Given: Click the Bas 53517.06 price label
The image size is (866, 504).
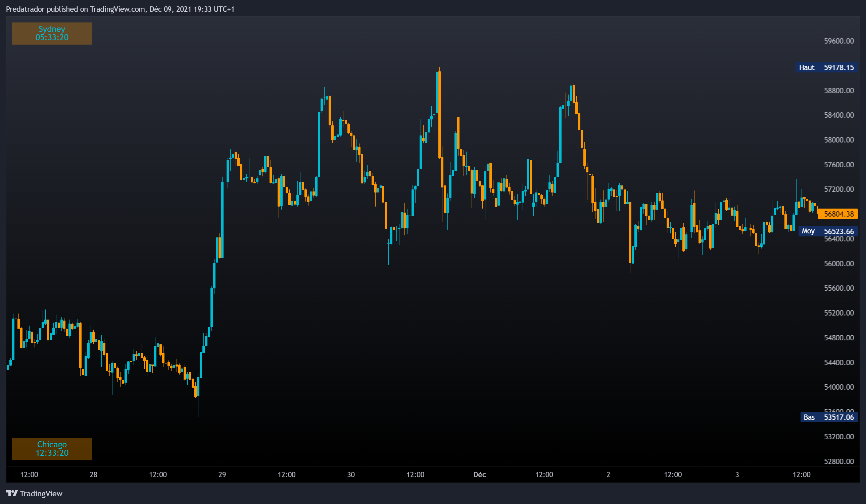Looking at the screenshot, I should point(829,417).
